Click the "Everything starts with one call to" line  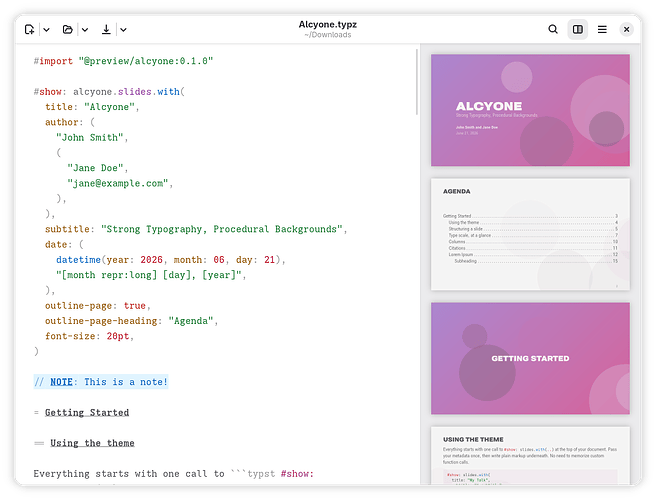pyautogui.click(x=174, y=474)
